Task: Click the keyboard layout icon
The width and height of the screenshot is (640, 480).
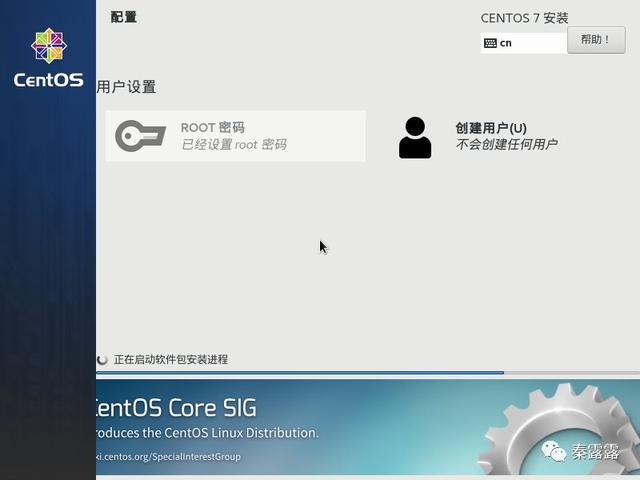Action: (490, 43)
